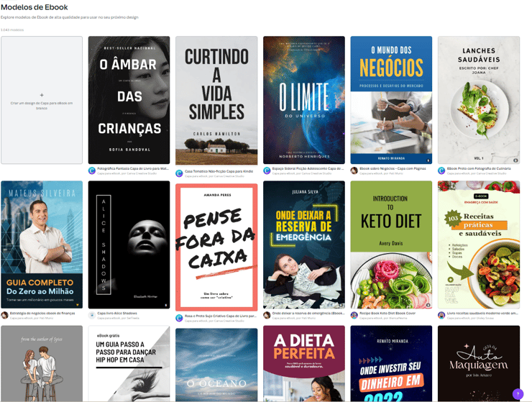Click Canva avatar under Curtindo a Vida Simples
532x402 pixels.
179,173
